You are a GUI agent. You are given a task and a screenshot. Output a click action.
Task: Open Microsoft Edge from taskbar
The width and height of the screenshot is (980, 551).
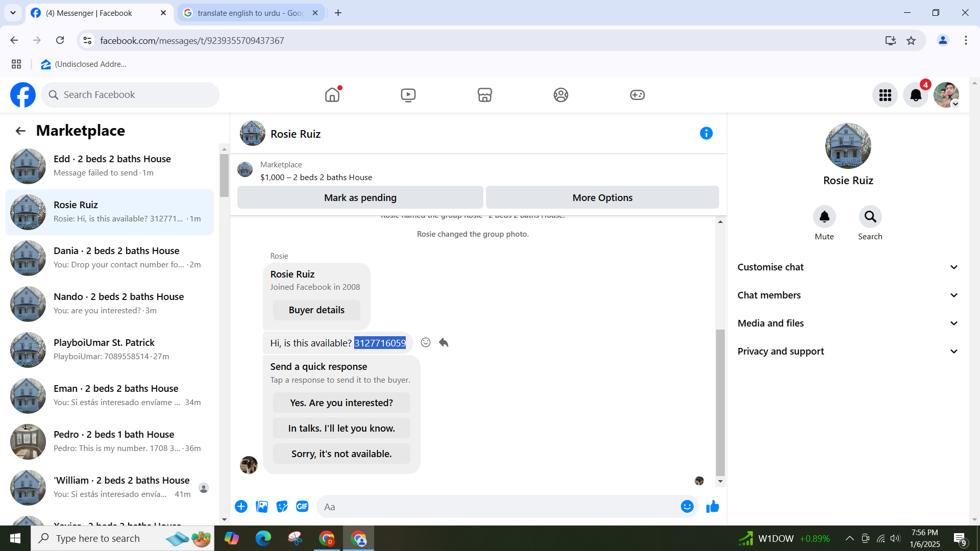(263, 538)
